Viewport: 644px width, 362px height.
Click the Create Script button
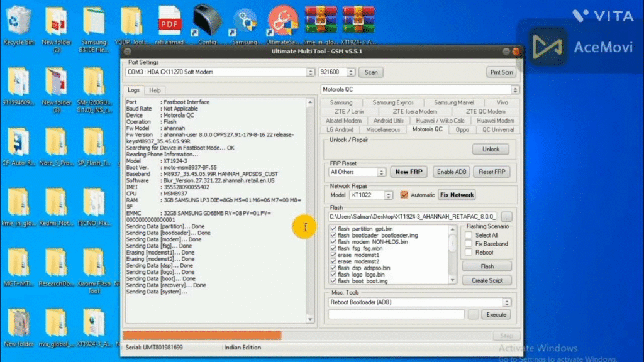[x=487, y=280]
